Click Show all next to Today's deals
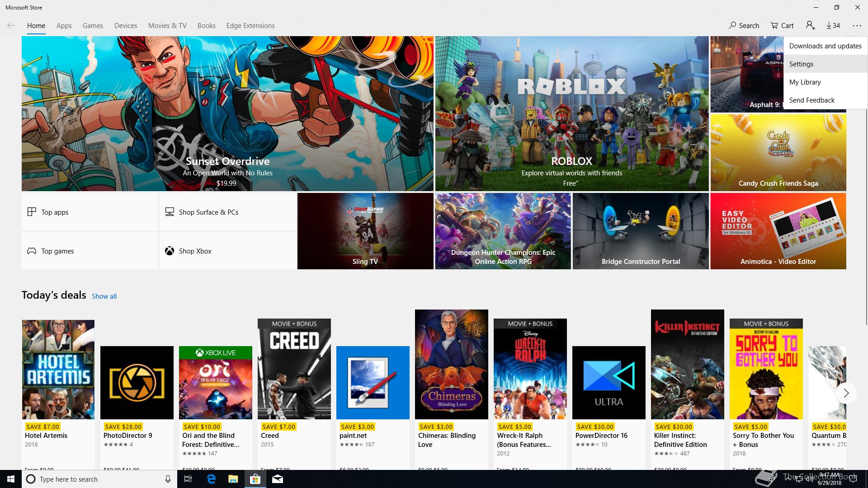The image size is (868, 488). pos(104,296)
